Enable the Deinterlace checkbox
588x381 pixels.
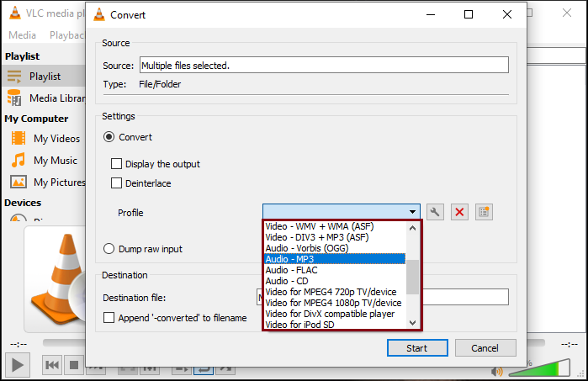116,183
